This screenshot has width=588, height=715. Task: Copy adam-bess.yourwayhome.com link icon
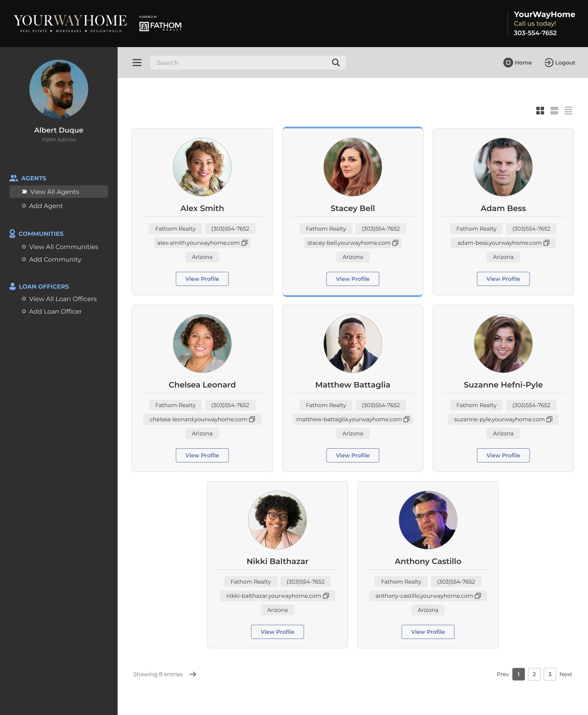click(x=546, y=243)
